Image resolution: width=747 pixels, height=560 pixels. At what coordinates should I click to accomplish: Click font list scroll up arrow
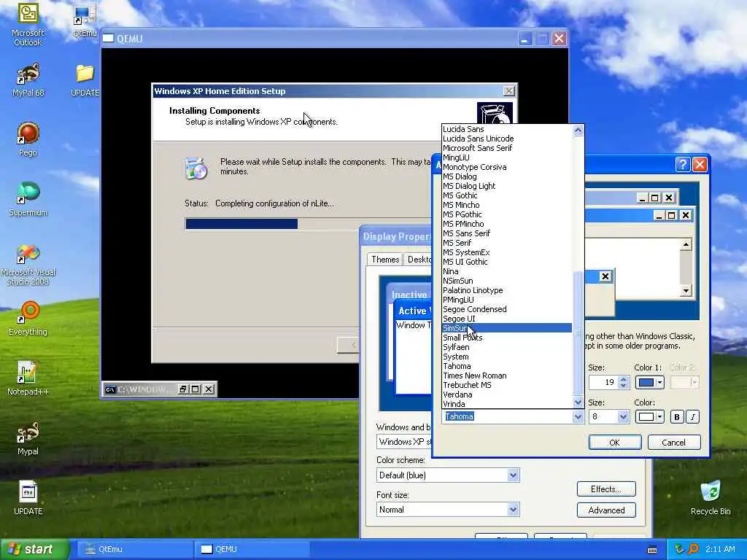point(578,131)
